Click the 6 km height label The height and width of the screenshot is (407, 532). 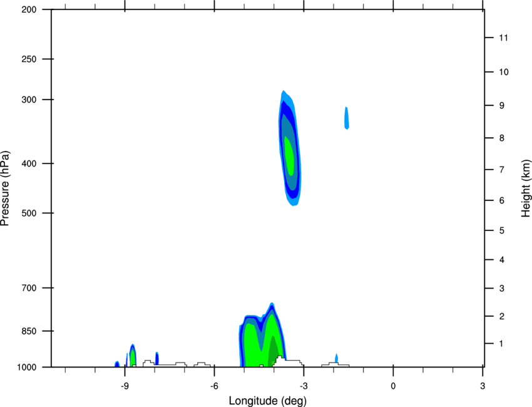pyautogui.click(x=502, y=200)
